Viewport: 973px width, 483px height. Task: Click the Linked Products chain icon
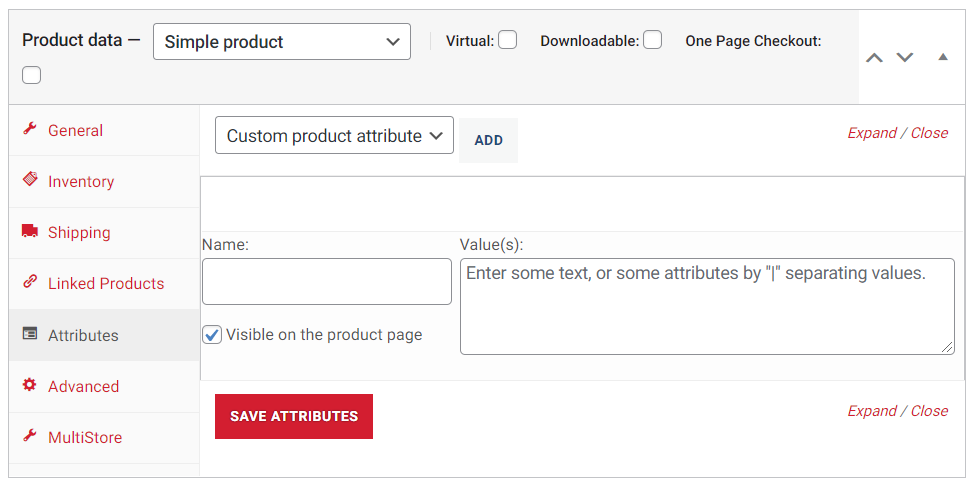[30, 282]
